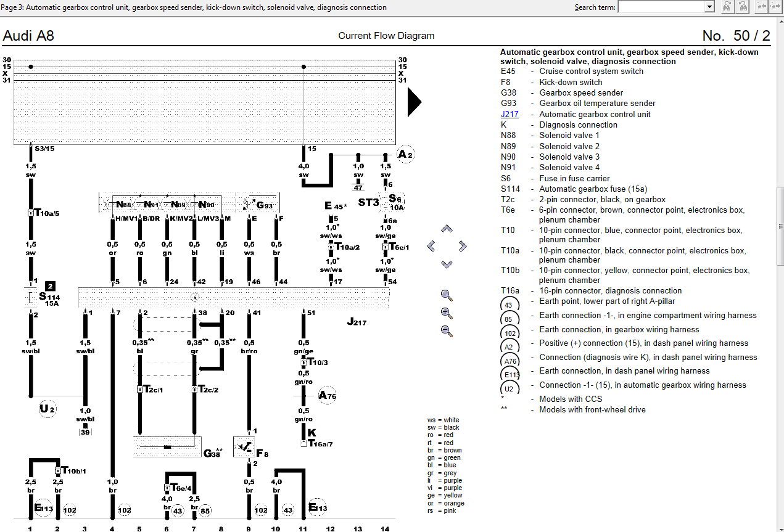Click the 'No. 50 / 2' page number
784x532 pixels.
click(x=736, y=36)
